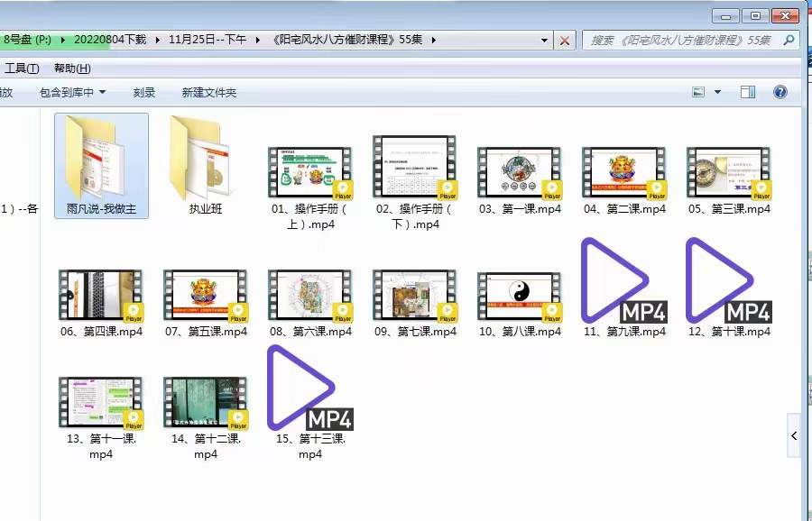Click the 刻录 toolbar button
812x521 pixels.
tap(144, 91)
